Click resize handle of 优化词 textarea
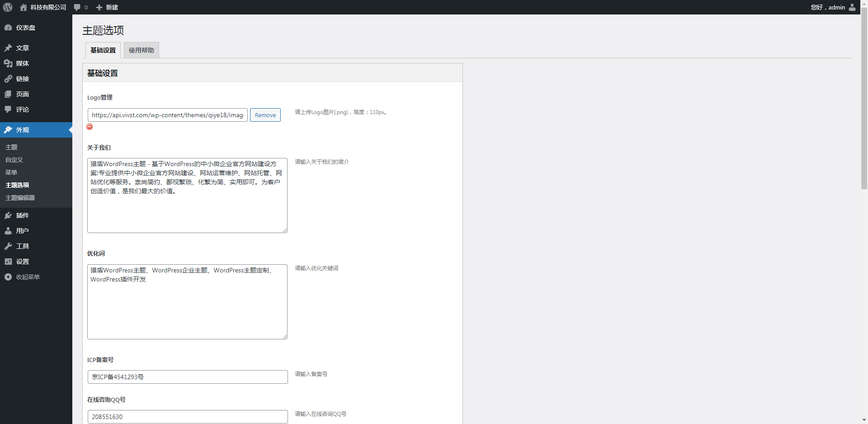The width and height of the screenshot is (868, 424). point(285,337)
